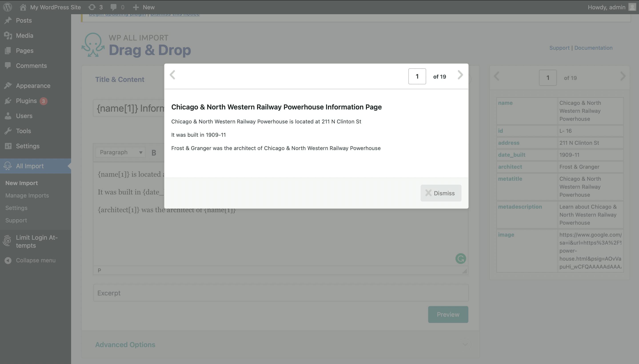
Task: Click the Documentation link in header
Action: click(593, 47)
